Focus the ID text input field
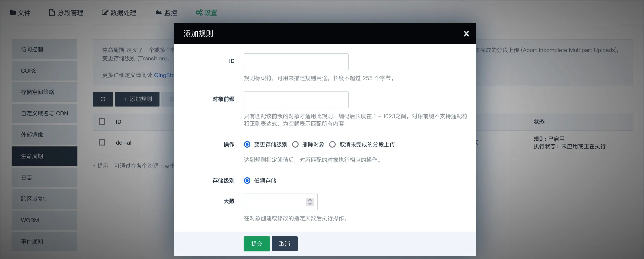 [x=296, y=62]
